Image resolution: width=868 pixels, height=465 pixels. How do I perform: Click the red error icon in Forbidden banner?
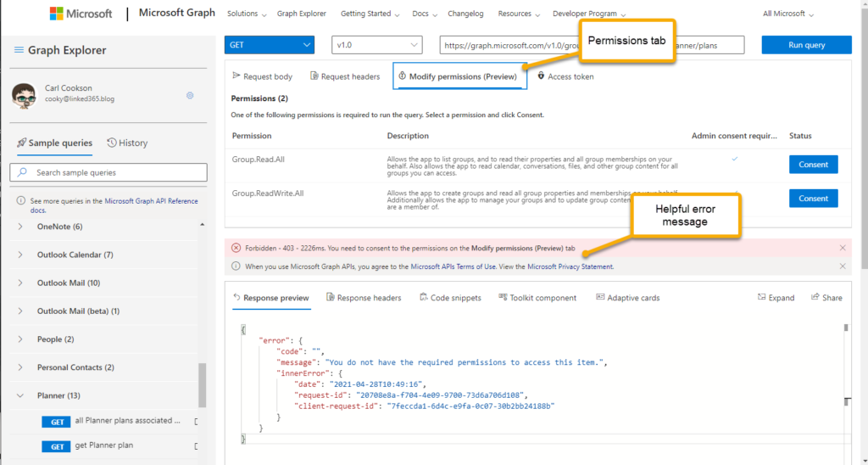click(236, 248)
